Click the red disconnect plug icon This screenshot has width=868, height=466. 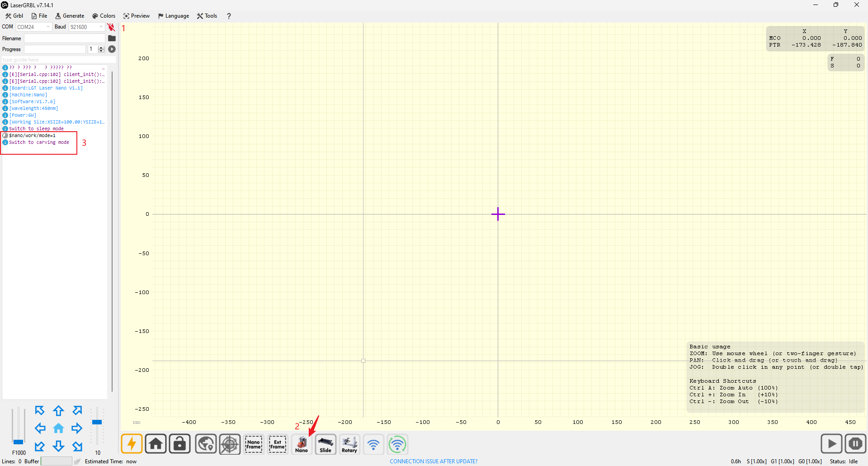[111, 27]
